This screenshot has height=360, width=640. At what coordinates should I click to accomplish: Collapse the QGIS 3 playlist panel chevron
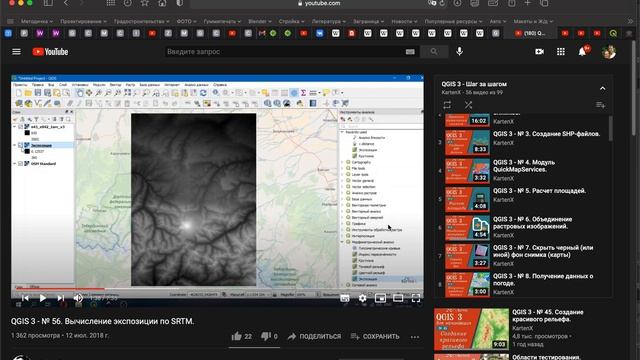coord(602,88)
